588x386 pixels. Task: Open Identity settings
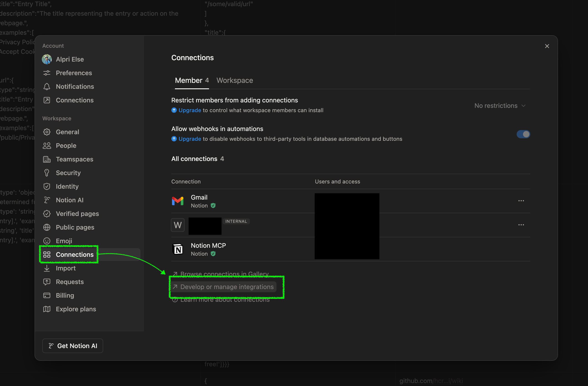point(67,186)
